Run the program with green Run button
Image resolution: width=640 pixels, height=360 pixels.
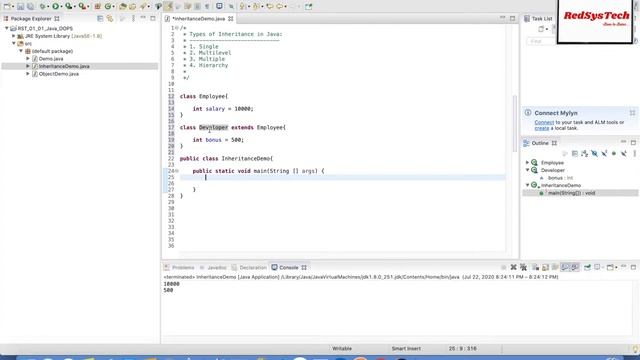pyautogui.click(x=55, y=7)
